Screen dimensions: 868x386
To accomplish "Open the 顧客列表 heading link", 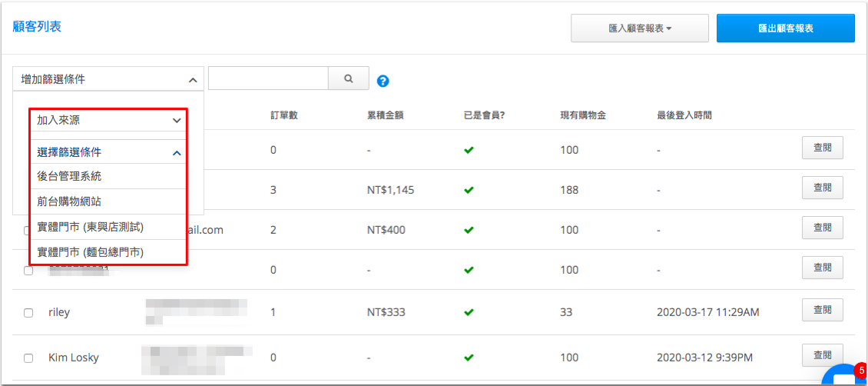I will tap(37, 27).
